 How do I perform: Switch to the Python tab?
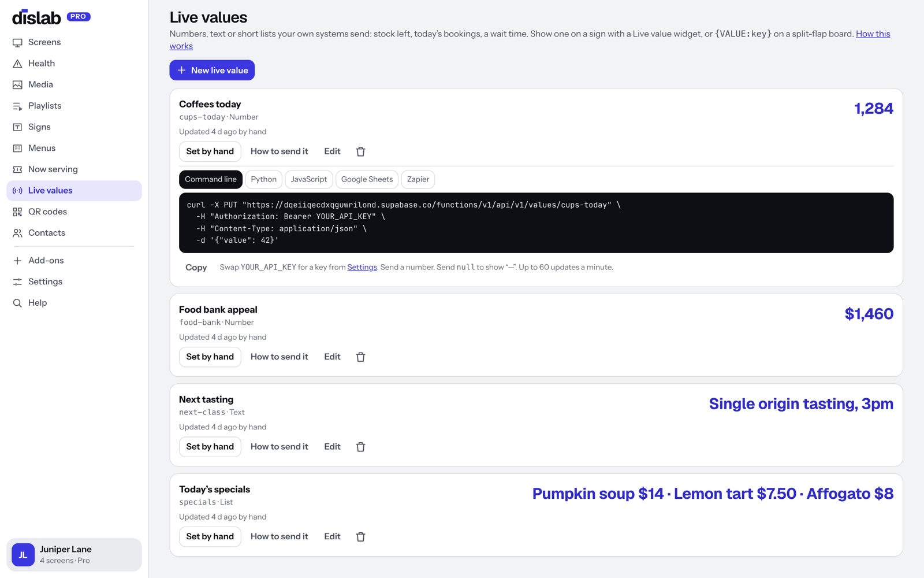[x=264, y=179]
